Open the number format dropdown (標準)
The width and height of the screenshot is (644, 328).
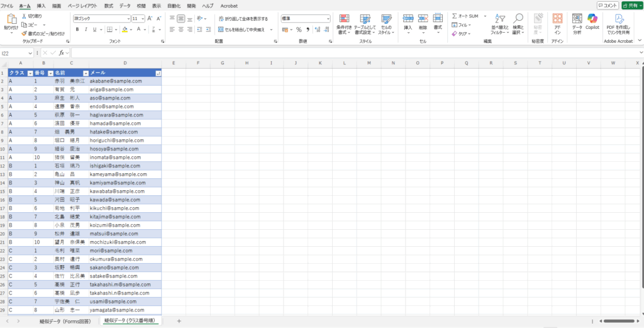(x=328, y=18)
